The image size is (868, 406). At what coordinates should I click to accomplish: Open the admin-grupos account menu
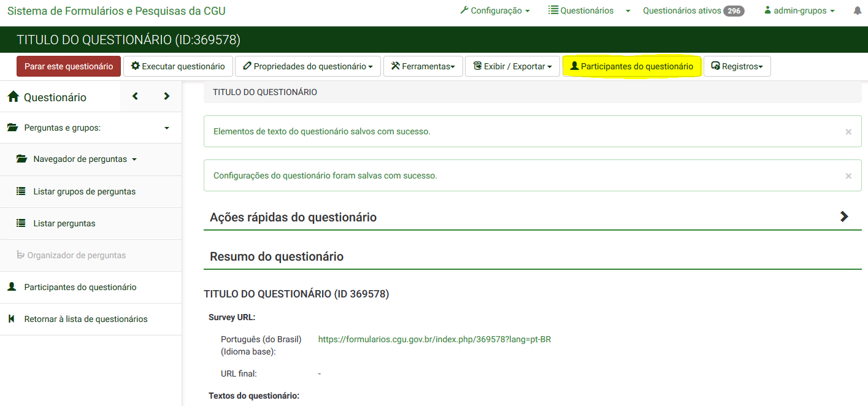pyautogui.click(x=798, y=10)
